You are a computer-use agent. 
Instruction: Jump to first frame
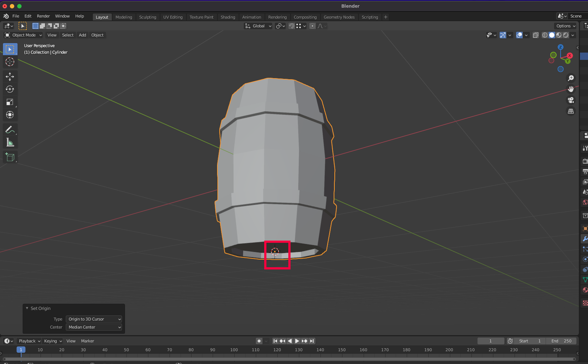click(x=275, y=341)
